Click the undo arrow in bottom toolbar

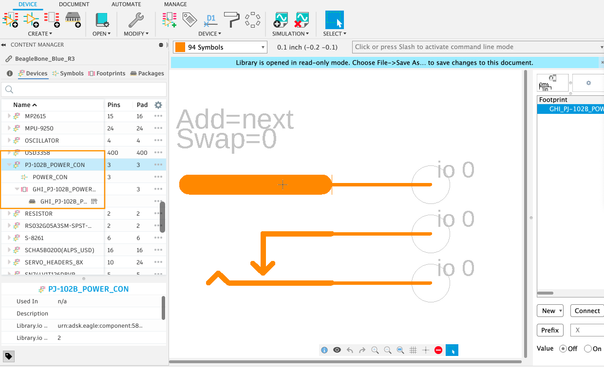[350, 350]
